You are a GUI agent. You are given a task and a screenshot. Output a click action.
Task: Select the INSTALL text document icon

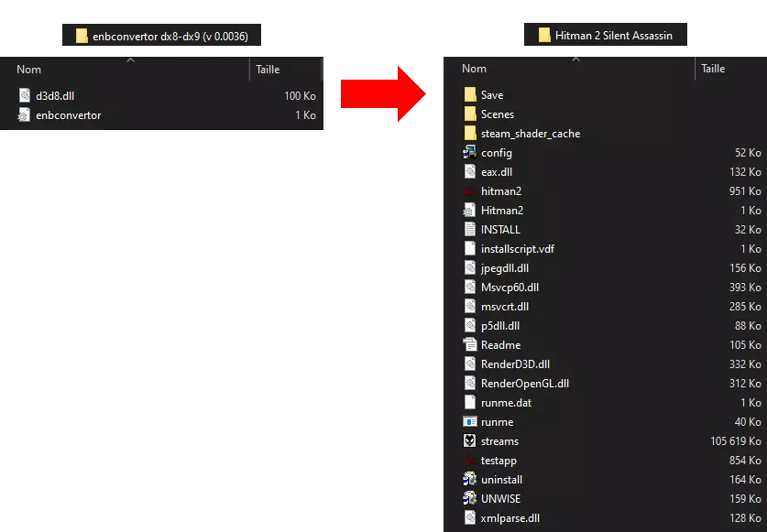click(469, 229)
